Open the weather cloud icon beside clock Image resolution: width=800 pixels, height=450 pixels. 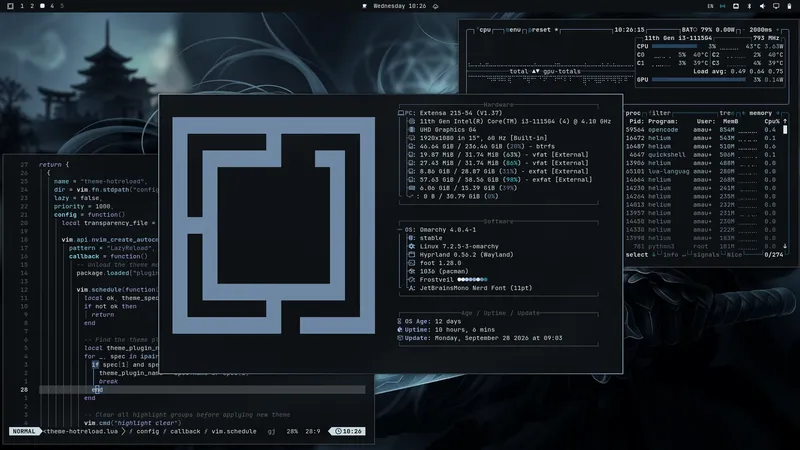[x=435, y=6]
